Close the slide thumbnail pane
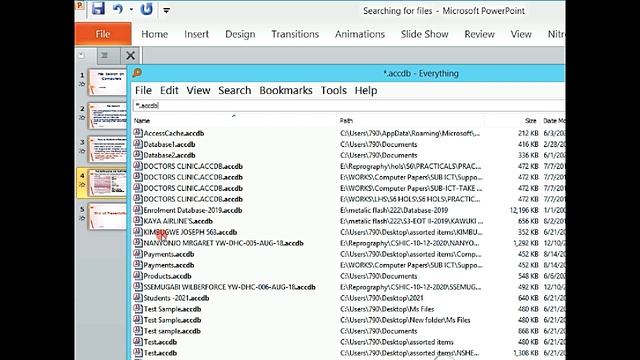Screen dimensions: 640x360 tap(130, 55)
